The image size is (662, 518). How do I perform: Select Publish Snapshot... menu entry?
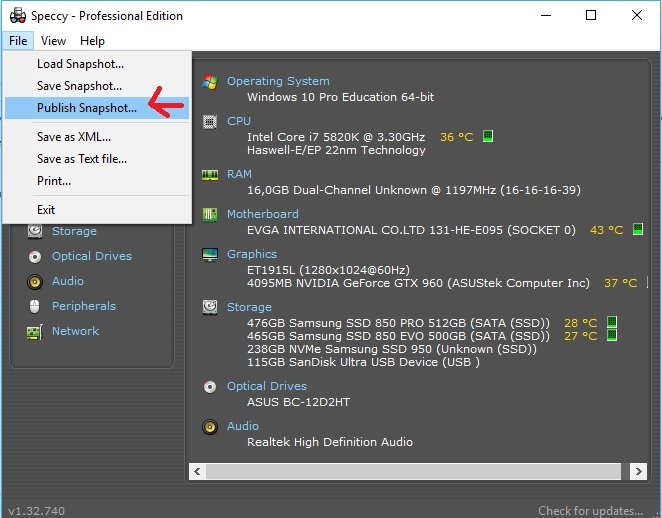pos(97,108)
